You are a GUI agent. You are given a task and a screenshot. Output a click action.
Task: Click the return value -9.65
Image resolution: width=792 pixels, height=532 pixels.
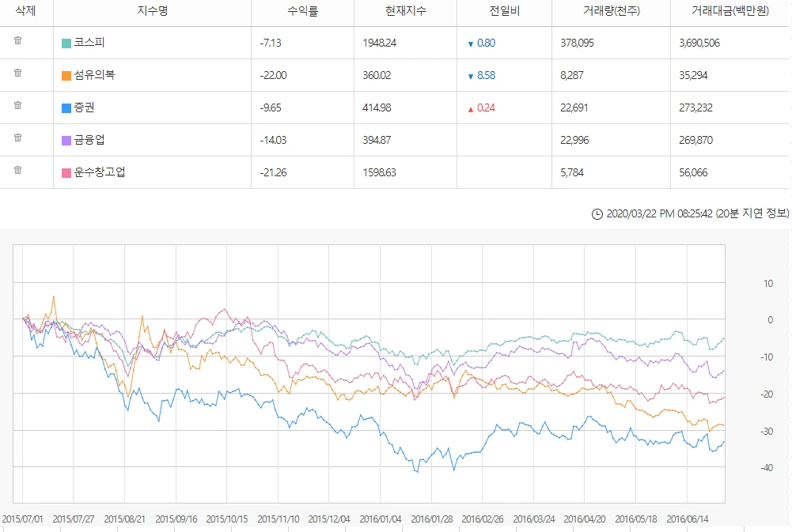click(271, 108)
